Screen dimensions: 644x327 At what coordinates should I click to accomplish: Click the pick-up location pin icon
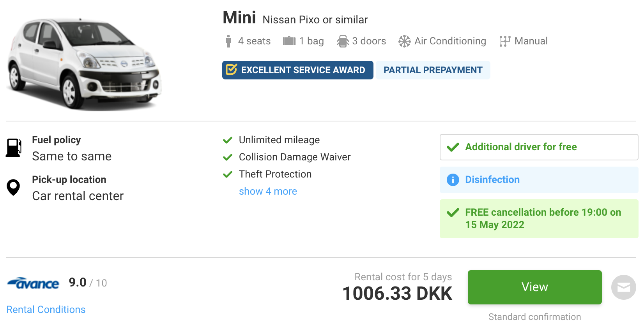(x=13, y=187)
